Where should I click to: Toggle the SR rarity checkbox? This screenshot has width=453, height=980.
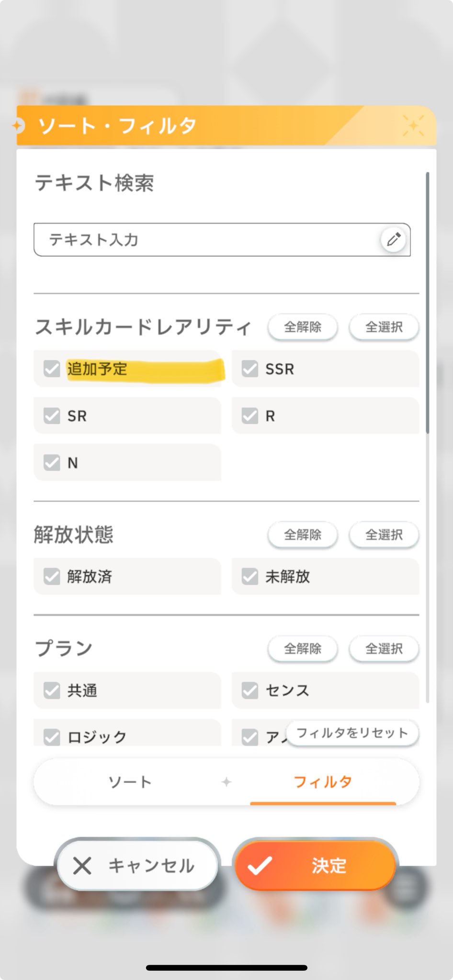point(52,416)
